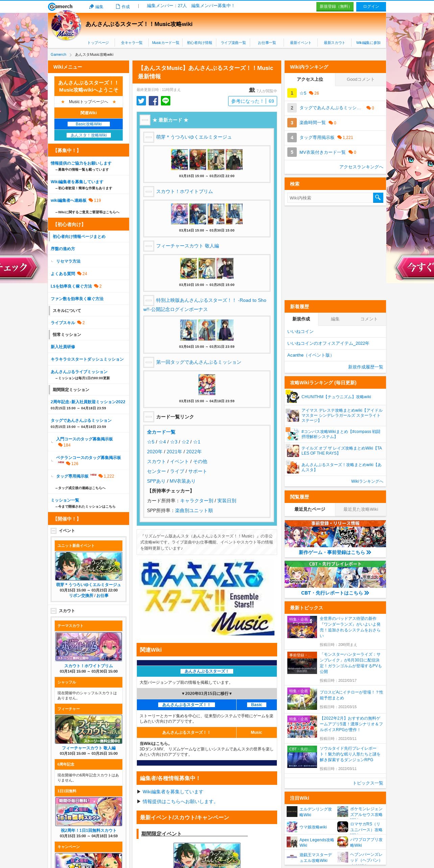434x868 pixels.
Task: Collapse the ★ 最新カード ★ section
Action: point(145,120)
